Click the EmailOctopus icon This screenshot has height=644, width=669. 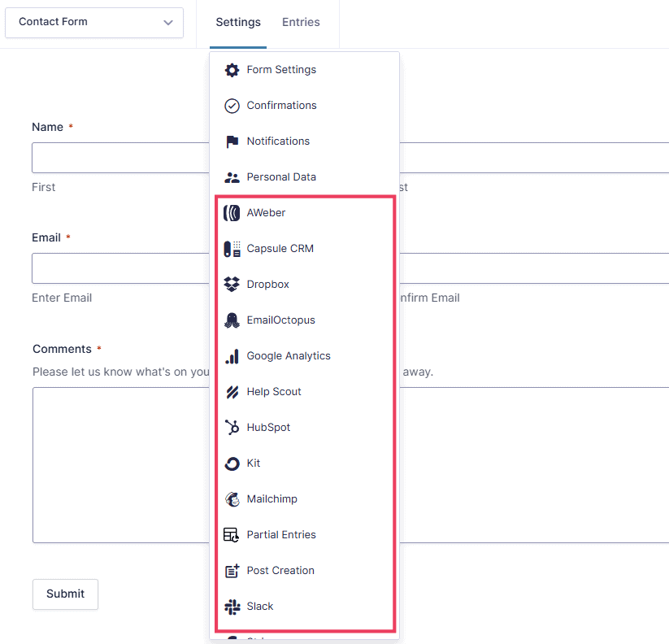232,320
